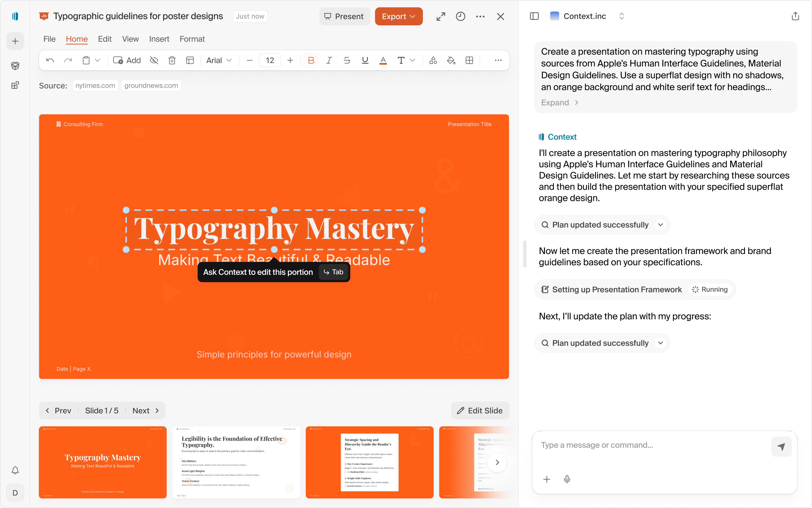Enable underline formatting

pos(365,60)
